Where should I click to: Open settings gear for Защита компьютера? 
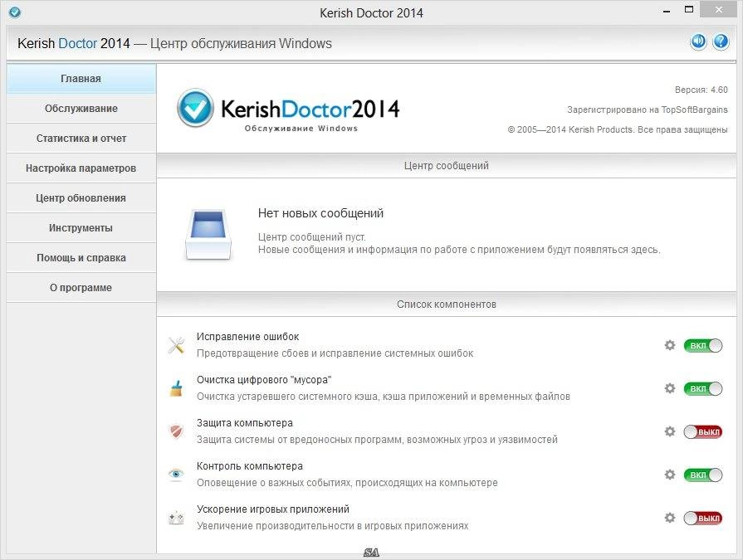pos(670,431)
